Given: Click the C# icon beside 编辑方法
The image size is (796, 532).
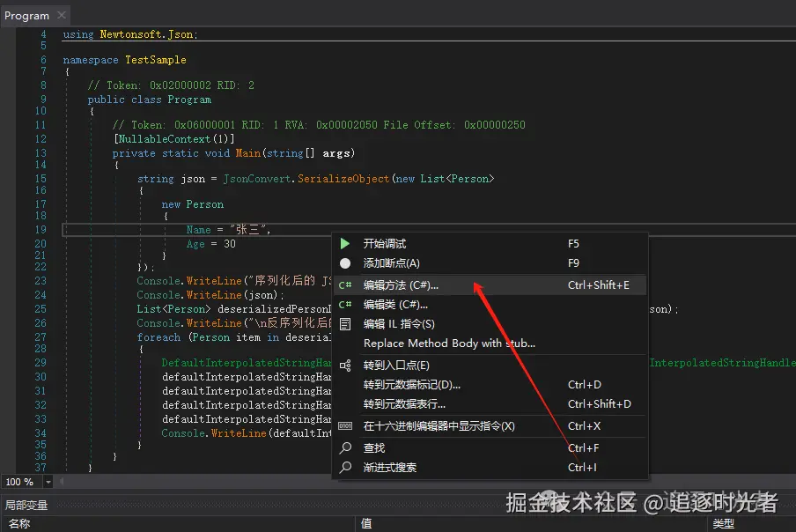Looking at the screenshot, I should tap(345, 284).
